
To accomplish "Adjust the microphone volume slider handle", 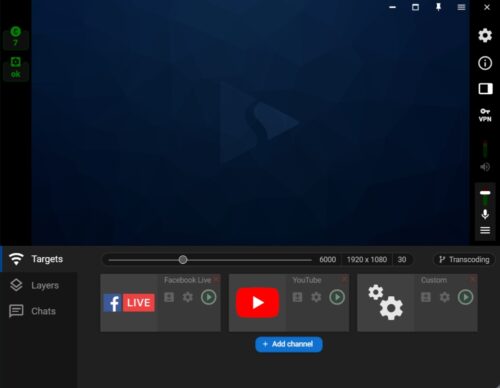I will (485, 193).
